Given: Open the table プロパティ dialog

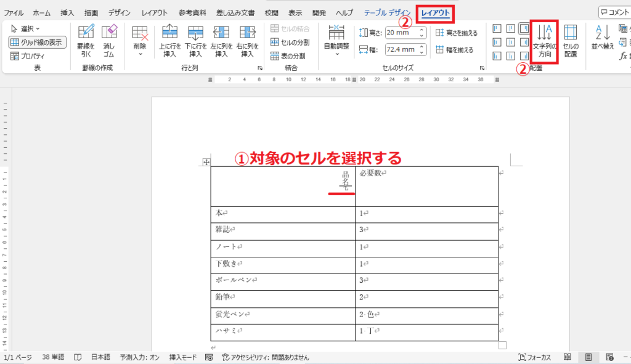Looking at the screenshot, I should (x=27, y=56).
